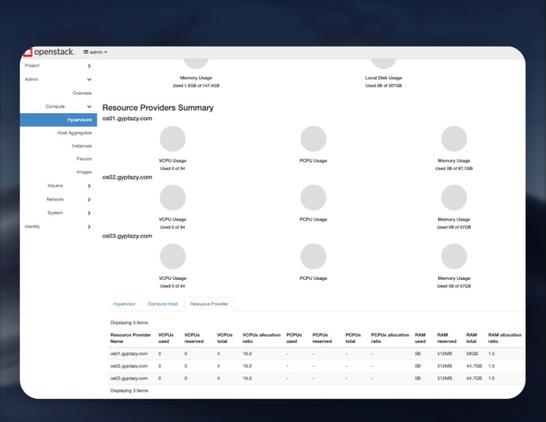Open Instances from the sidebar

[82, 146]
